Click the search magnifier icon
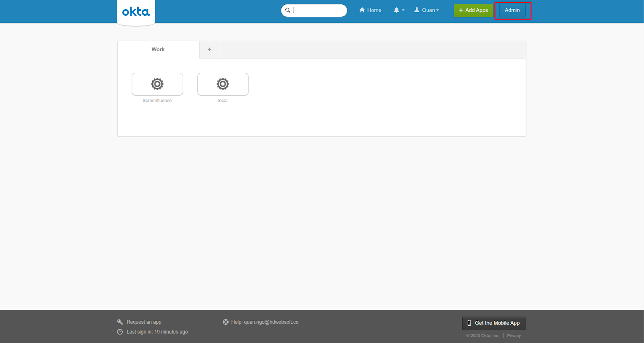Image resolution: width=644 pixels, height=343 pixels. pos(288,10)
